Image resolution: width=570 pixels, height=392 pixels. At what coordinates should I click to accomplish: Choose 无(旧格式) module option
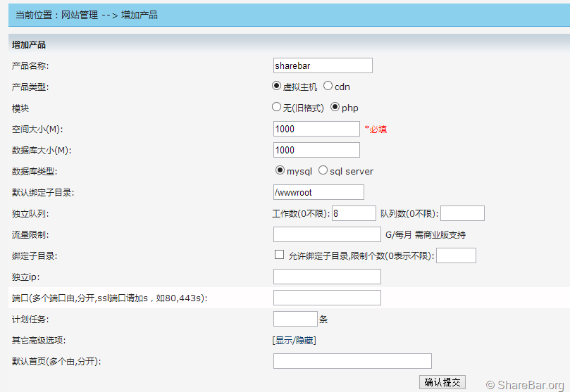(x=277, y=107)
